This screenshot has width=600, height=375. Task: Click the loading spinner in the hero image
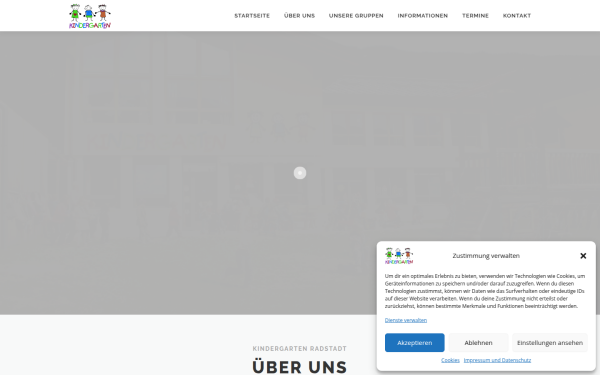(300, 173)
